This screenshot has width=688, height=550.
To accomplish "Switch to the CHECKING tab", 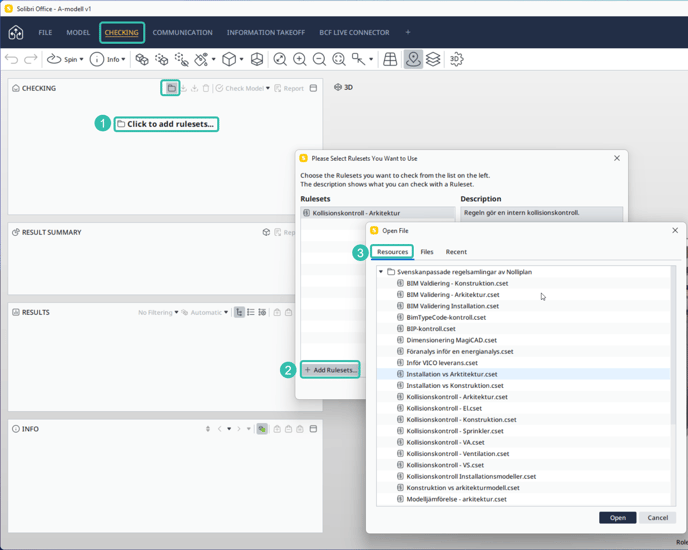I will tap(122, 32).
